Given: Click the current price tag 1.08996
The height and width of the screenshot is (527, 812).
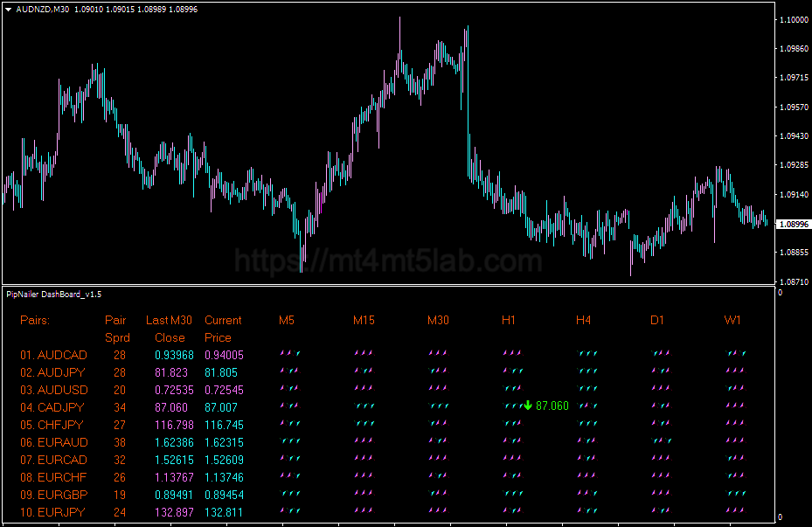Looking at the screenshot, I should pyautogui.click(x=794, y=224).
